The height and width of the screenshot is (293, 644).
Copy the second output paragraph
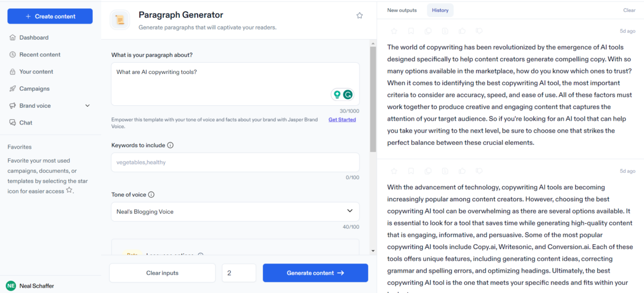tap(428, 171)
